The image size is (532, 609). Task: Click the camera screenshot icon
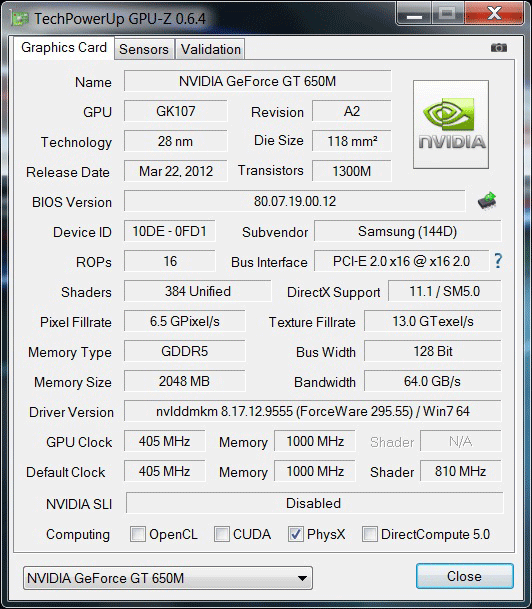coord(499,48)
